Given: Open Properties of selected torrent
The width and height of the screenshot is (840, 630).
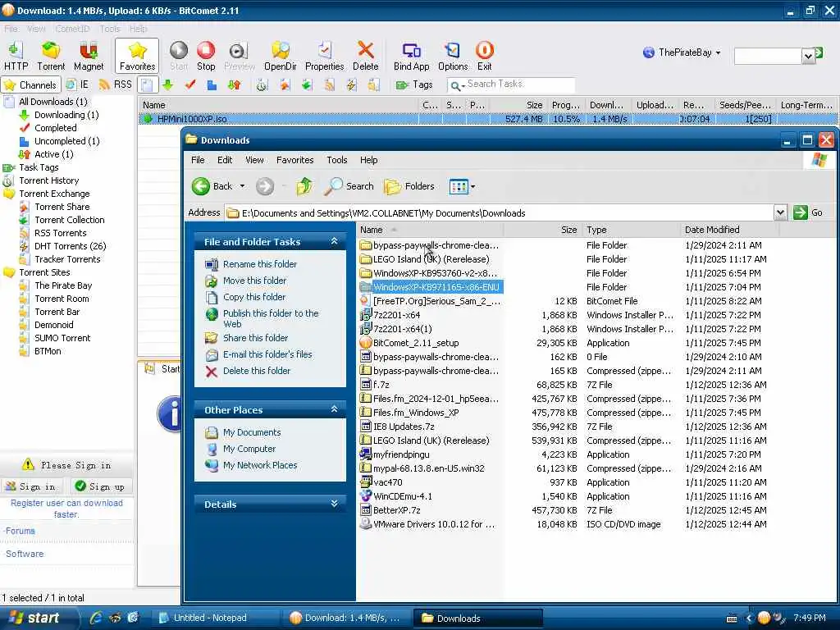Looking at the screenshot, I should point(324,56).
